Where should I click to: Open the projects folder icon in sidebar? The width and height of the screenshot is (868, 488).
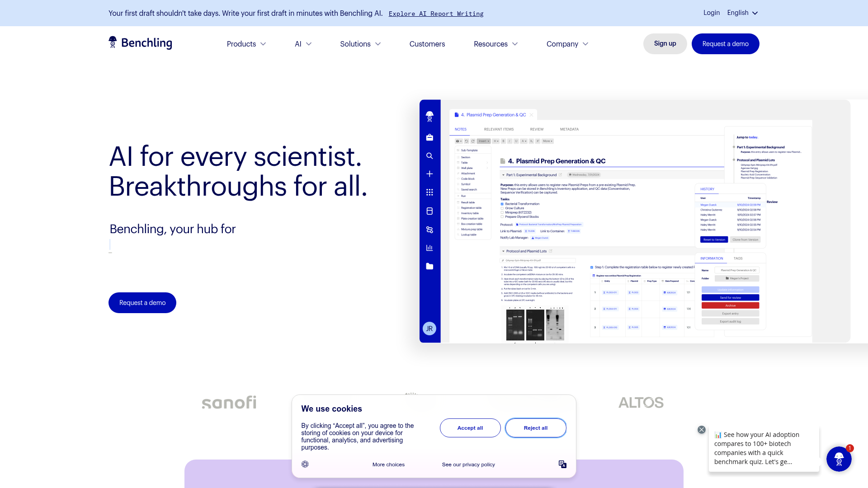[x=429, y=266]
